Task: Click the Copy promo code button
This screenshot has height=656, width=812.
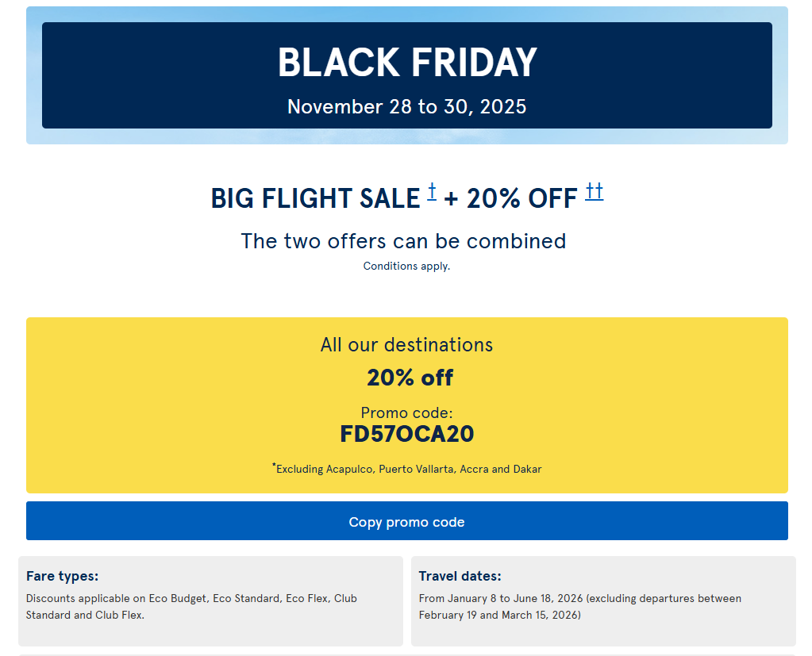Action: click(x=406, y=521)
